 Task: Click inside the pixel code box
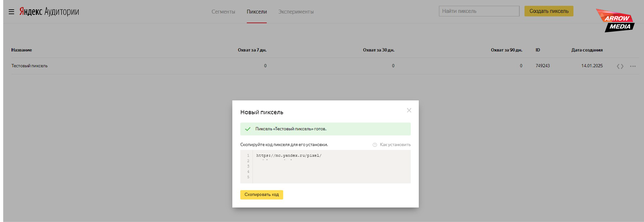pos(331,167)
